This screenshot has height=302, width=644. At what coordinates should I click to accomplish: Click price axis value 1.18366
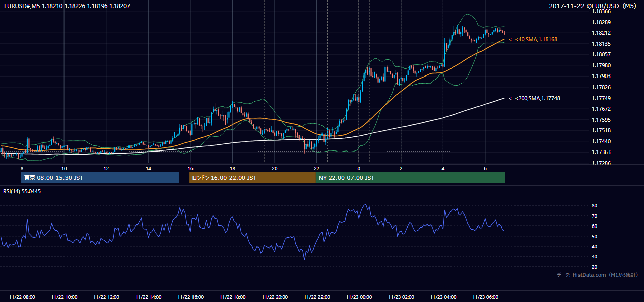coord(601,11)
